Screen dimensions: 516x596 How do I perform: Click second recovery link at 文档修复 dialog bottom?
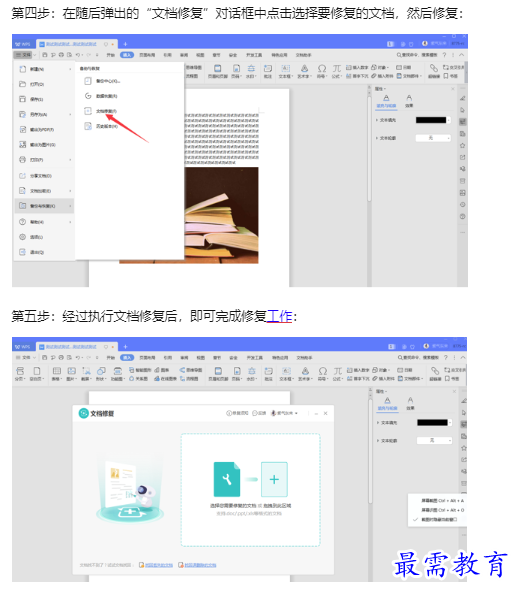[x=197, y=565]
